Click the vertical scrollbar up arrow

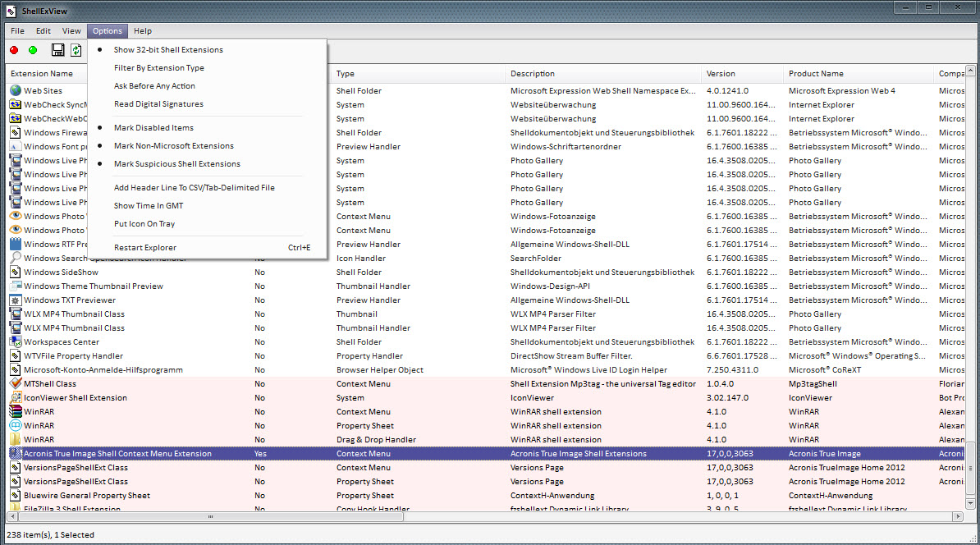click(x=971, y=70)
